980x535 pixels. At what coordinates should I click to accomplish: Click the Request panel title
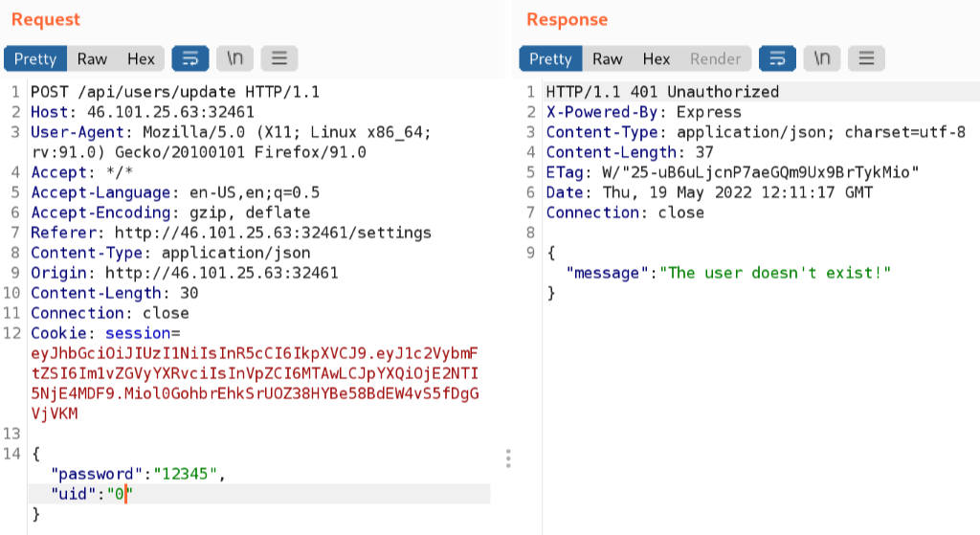(x=46, y=19)
